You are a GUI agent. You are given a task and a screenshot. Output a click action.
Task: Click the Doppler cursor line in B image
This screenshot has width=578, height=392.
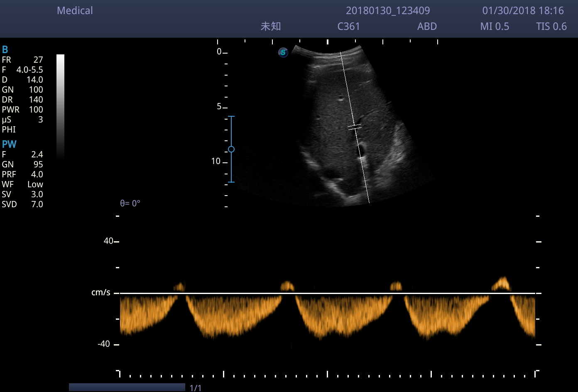(355, 127)
